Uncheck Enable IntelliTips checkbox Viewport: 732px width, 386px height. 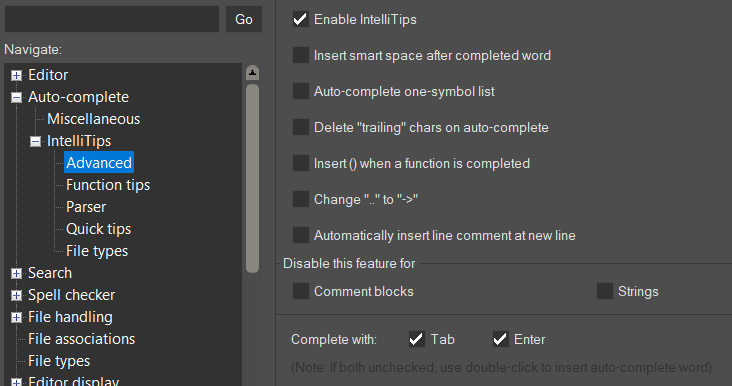301,19
